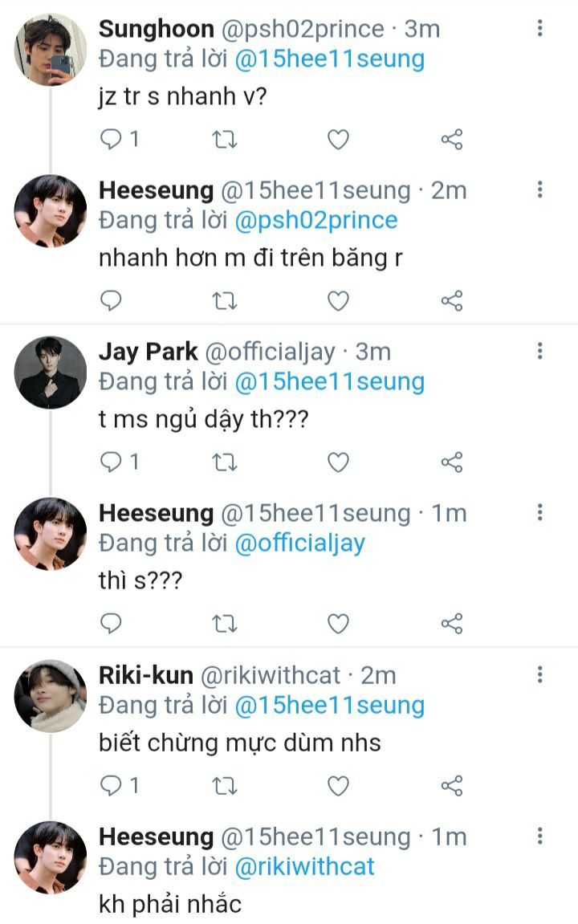Open the @officialjay mention link
Viewport: 578px width, 924px height.
click(x=299, y=543)
